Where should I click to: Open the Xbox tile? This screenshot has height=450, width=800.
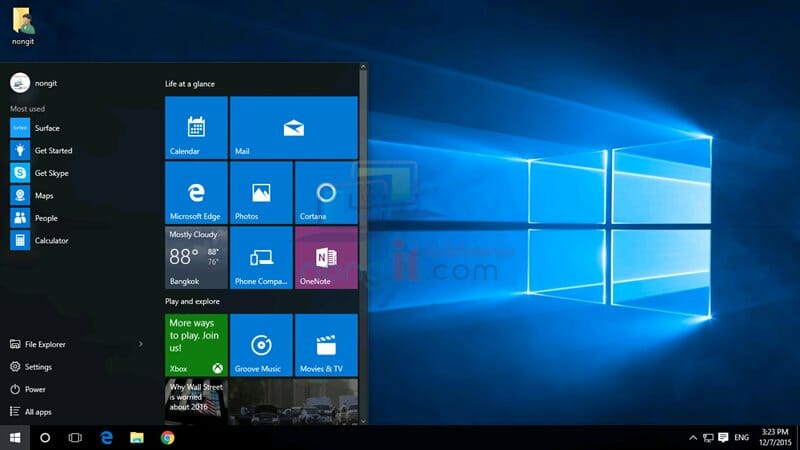click(196, 345)
